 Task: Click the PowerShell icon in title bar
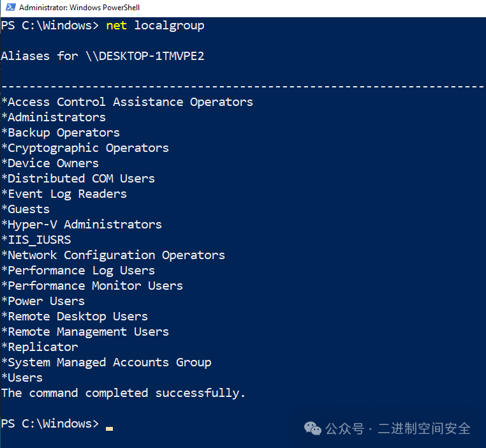coord(11,8)
